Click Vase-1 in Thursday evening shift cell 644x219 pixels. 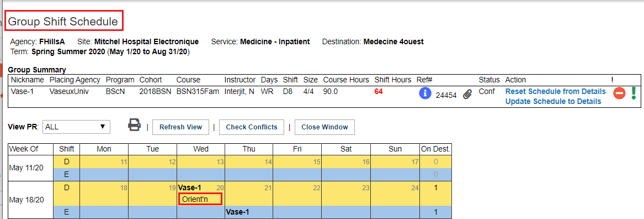point(238,212)
